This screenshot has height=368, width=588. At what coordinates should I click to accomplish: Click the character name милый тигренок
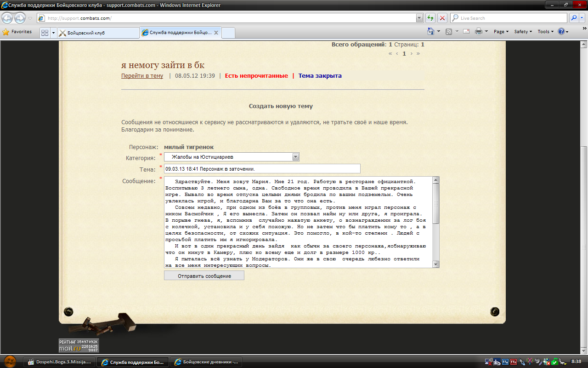point(189,147)
